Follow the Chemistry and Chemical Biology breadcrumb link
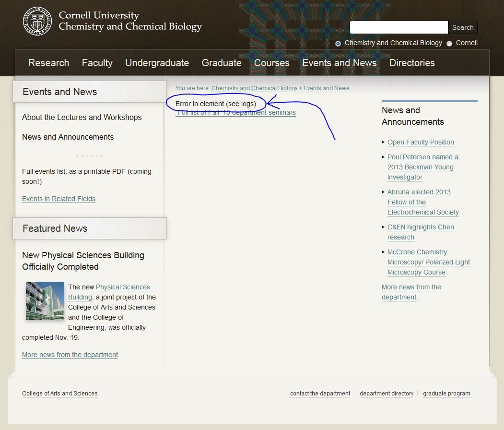This screenshot has width=504, height=430. click(x=254, y=88)
